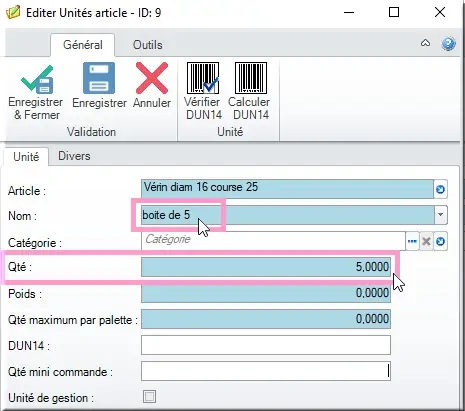The image size is (465, 411).
Task: Run Vérifier DUN14 barcode check
Action: pos(203,78)
